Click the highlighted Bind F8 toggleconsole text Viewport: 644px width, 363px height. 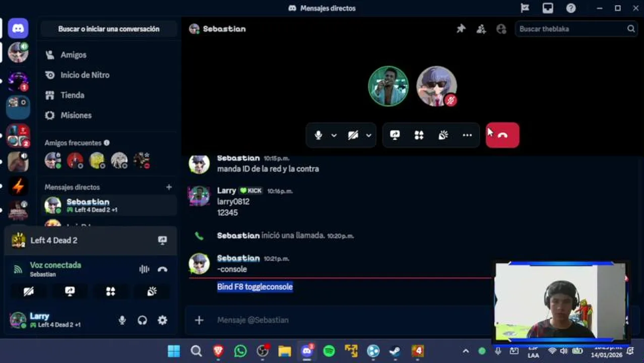pyautogui.click(x=255, y=287)
